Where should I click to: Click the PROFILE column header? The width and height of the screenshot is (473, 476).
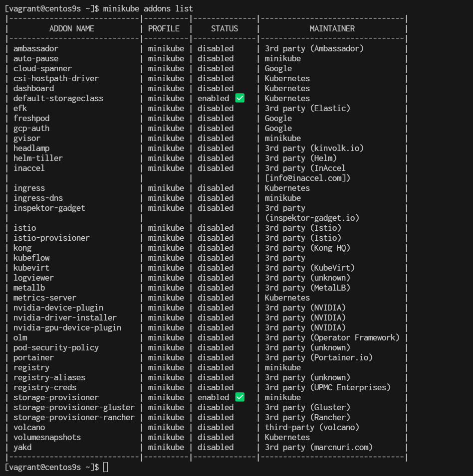pos(164,28)
